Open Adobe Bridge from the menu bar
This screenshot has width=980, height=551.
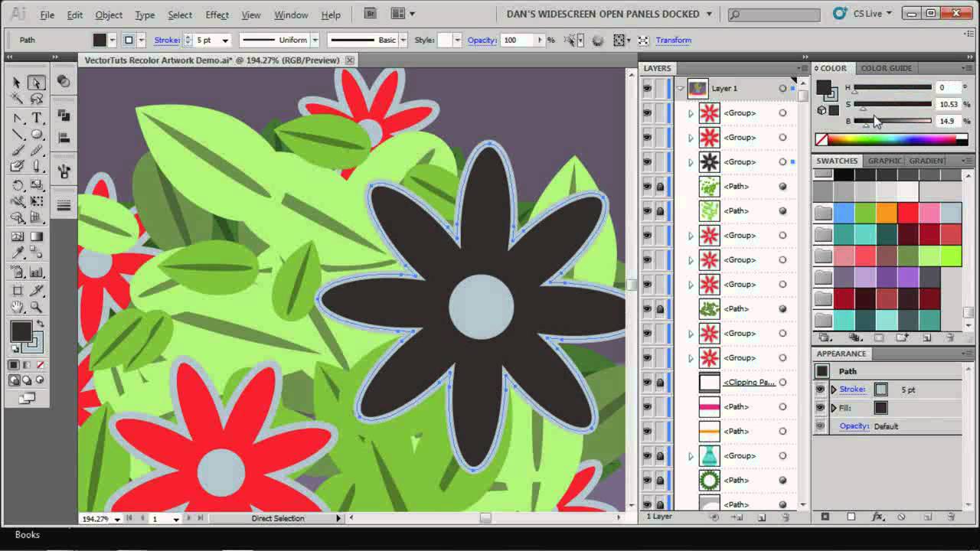[x=371, y=14]
